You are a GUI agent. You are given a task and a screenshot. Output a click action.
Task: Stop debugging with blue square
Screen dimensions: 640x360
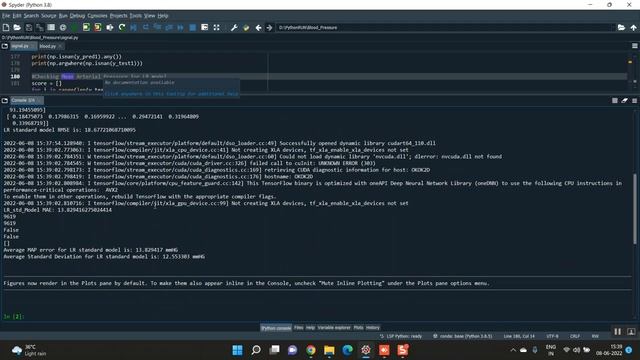192,27
